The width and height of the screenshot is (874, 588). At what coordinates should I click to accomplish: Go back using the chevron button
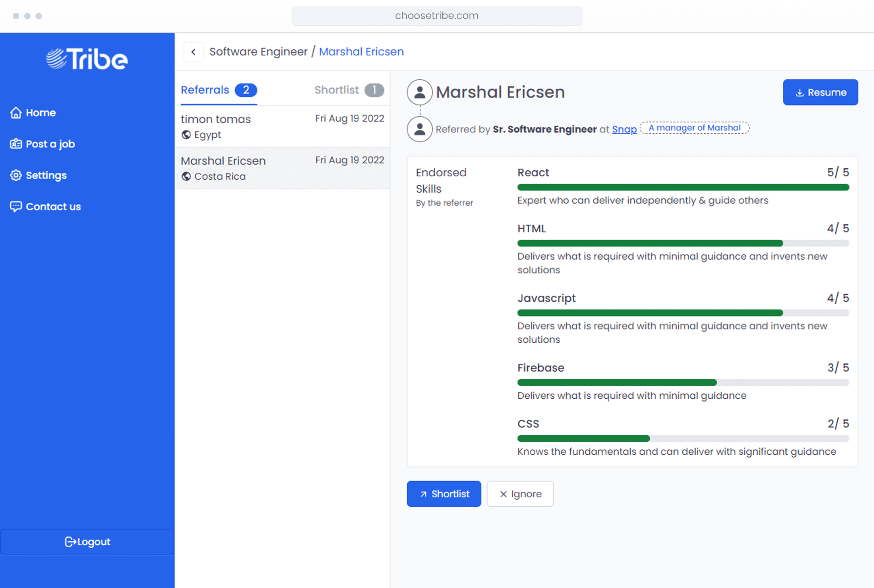coord(194,52)
